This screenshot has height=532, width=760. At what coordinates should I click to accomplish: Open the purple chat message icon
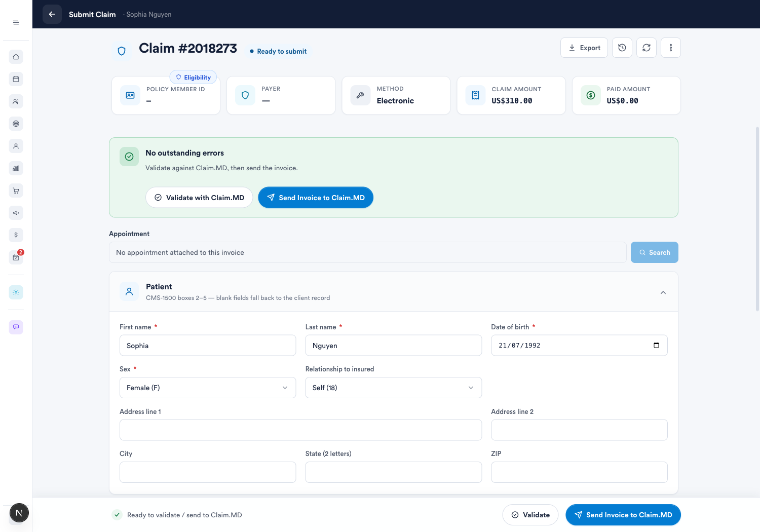point(16,327)
